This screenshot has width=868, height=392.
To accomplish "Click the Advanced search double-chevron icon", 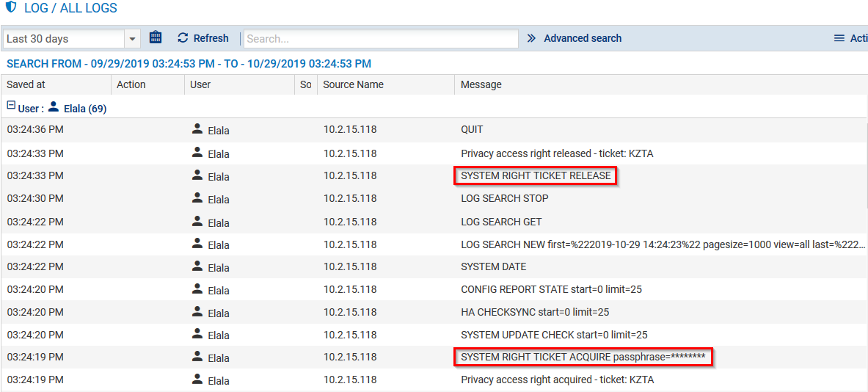I will point(531,38).
